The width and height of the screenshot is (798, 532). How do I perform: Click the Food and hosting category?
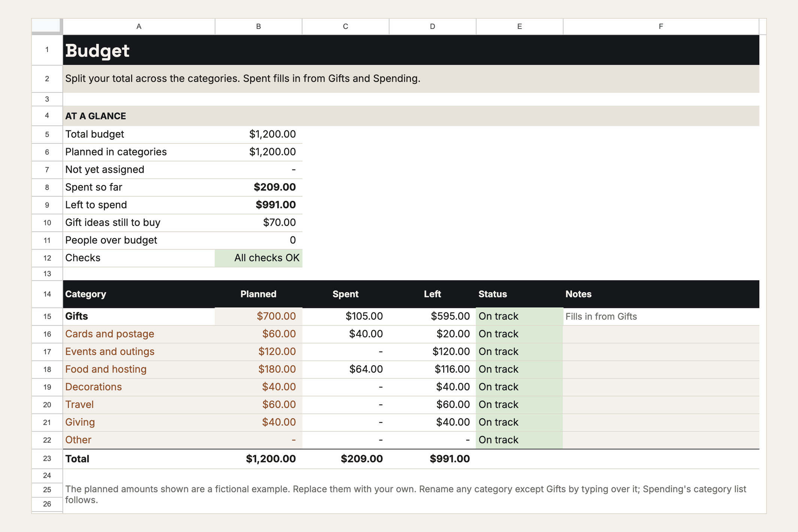pos(139,369)
